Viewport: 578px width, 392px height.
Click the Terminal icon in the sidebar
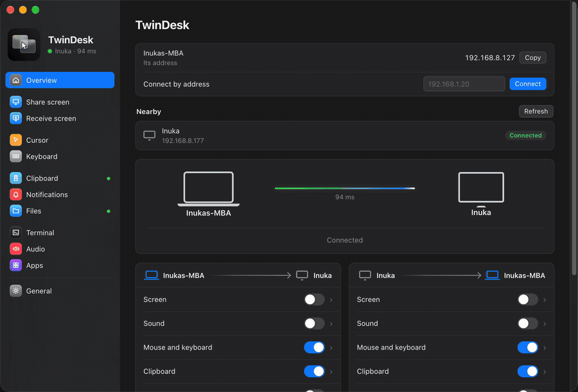pyautogui.click(x=15, y=232)
